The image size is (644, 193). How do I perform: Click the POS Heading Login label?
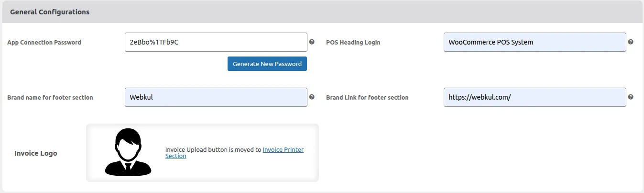(x=353, y=43)
